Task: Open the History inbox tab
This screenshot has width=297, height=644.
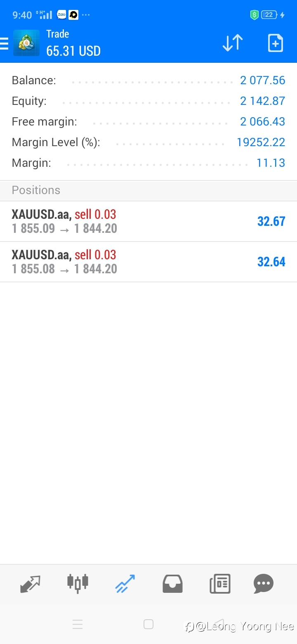Action: [x=172, y=584]
